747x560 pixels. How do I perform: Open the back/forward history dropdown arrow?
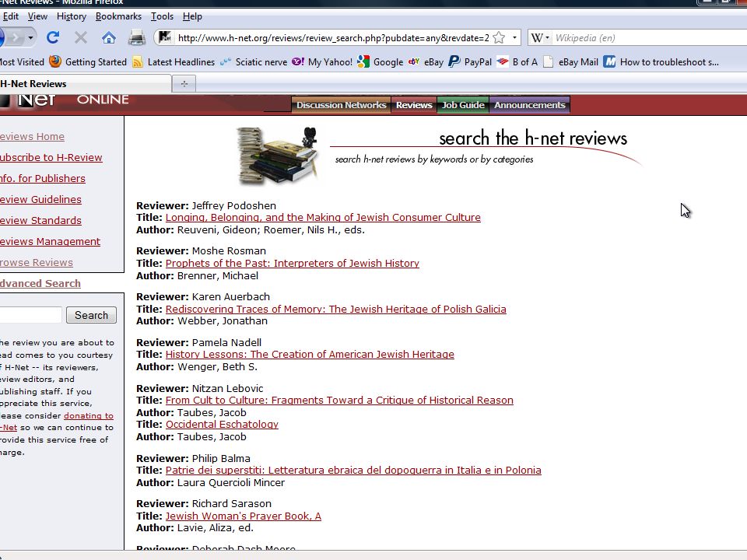[30, 37]
